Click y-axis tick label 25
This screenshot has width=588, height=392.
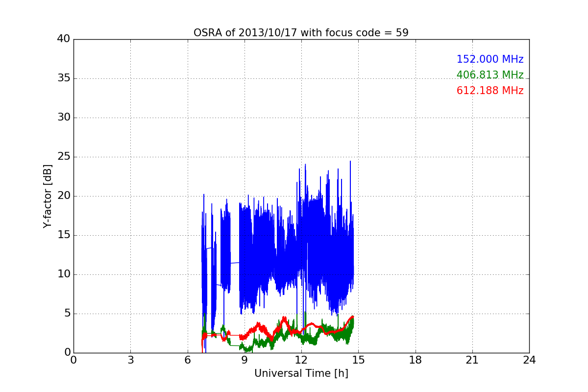point(63,157)
